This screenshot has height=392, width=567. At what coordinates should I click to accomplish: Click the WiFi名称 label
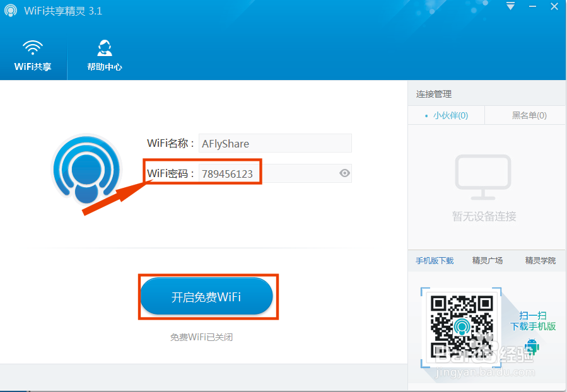click(171, 143)
